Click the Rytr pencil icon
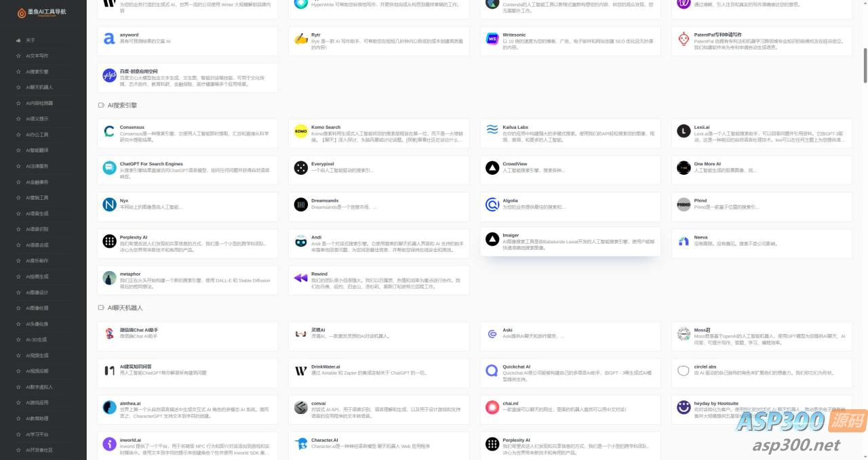Image resolution: width=868 pixels, height=460 pixels. point(301,39)
